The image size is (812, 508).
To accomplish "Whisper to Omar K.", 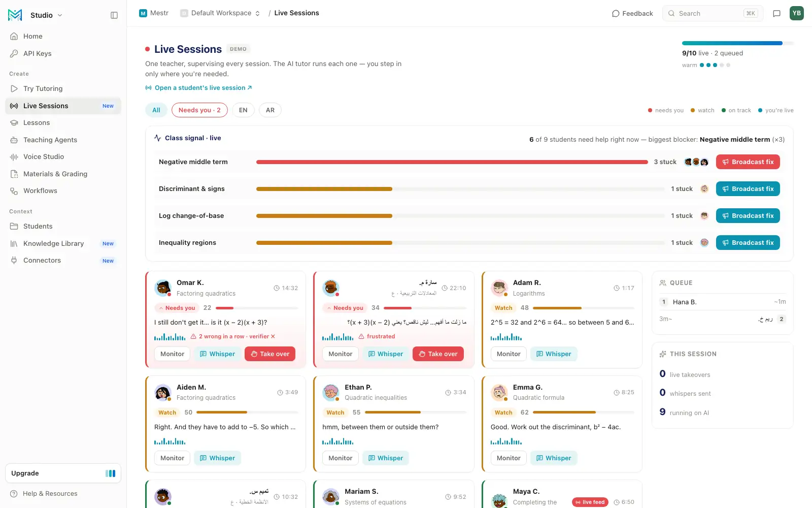I will tap(217, 354).
